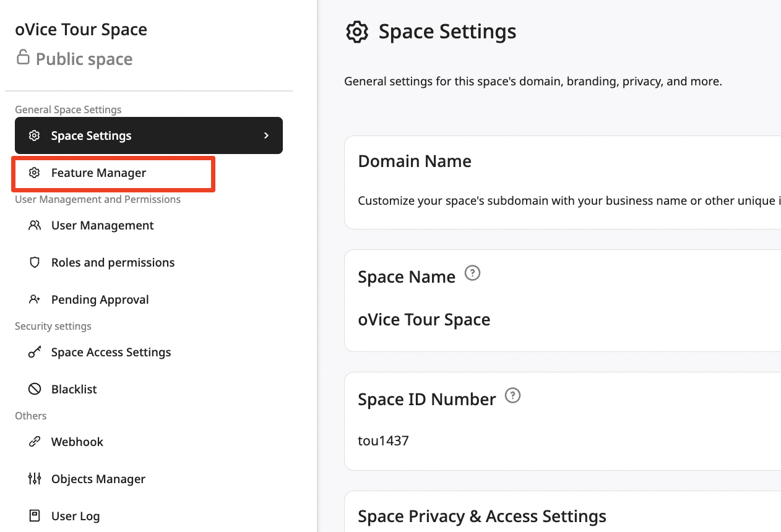This screenshot has height=532, width=781.
Task: Select Pending Approval in sidebar
Action: point(149,299)
